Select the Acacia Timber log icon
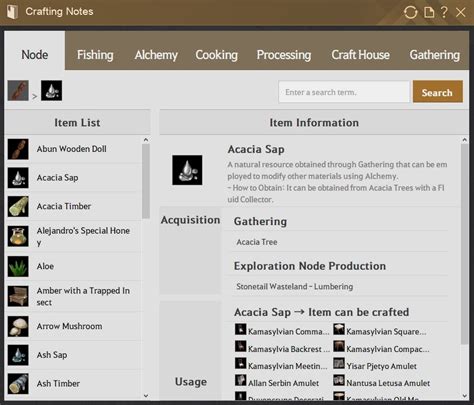The width and height of the screenshot is (474, 405). (18, 206)
